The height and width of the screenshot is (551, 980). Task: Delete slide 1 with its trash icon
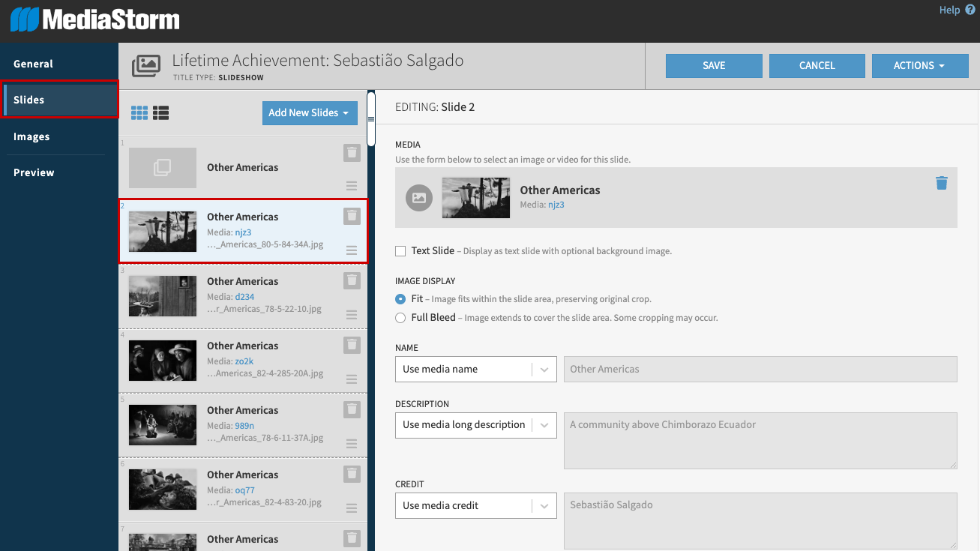pos(352,153)
